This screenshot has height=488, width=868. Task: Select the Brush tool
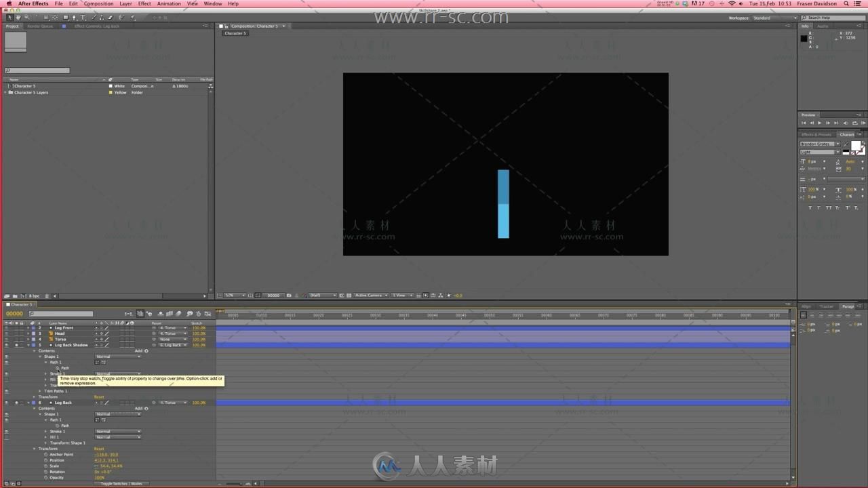click(x=94, y=18)
